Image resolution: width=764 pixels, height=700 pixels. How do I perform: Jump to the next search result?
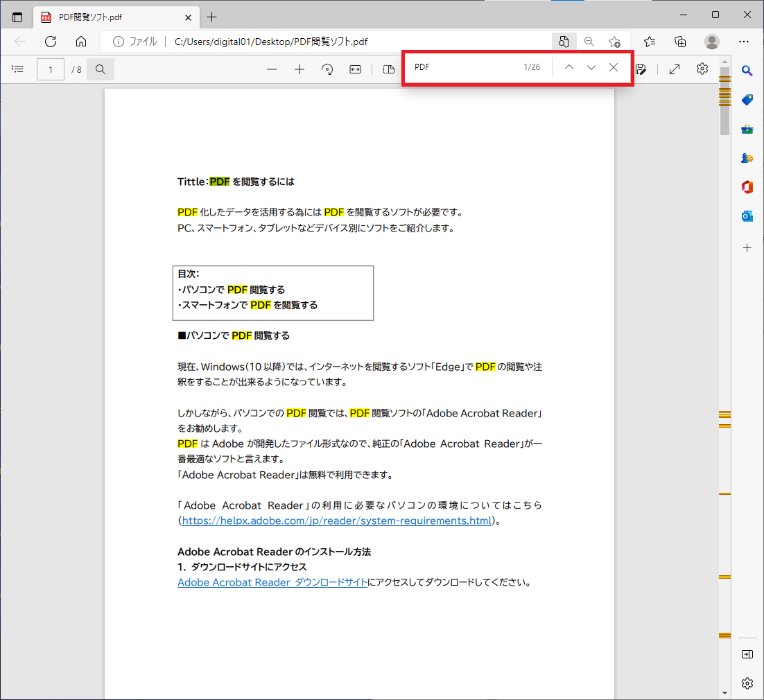pos(591,67)
